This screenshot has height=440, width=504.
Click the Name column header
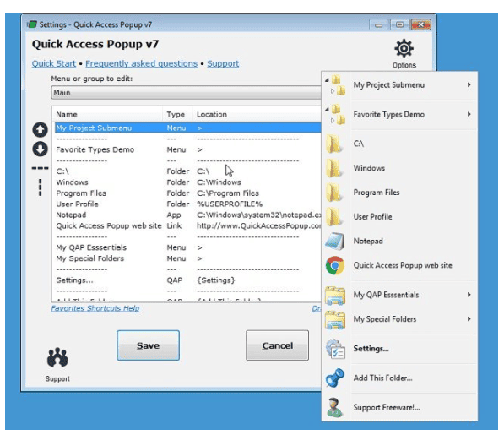108,115
